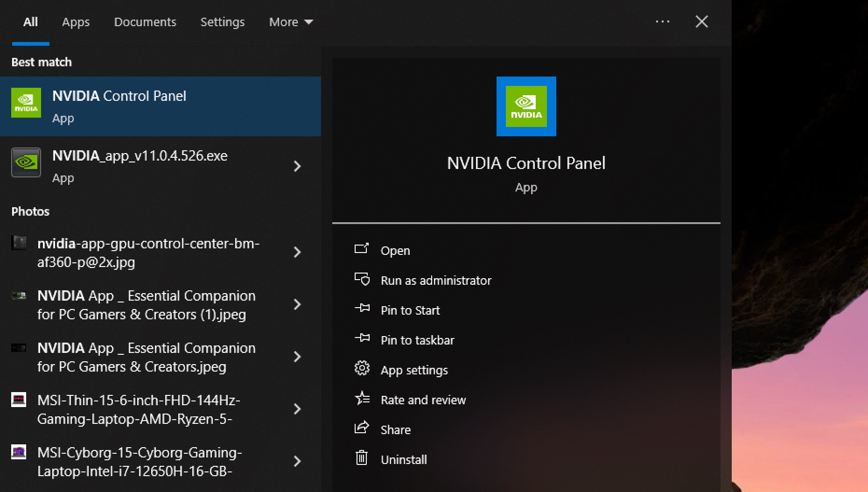Expand options for NVIDIA_app_v11.0.4.526.exe

coord(297,166)
